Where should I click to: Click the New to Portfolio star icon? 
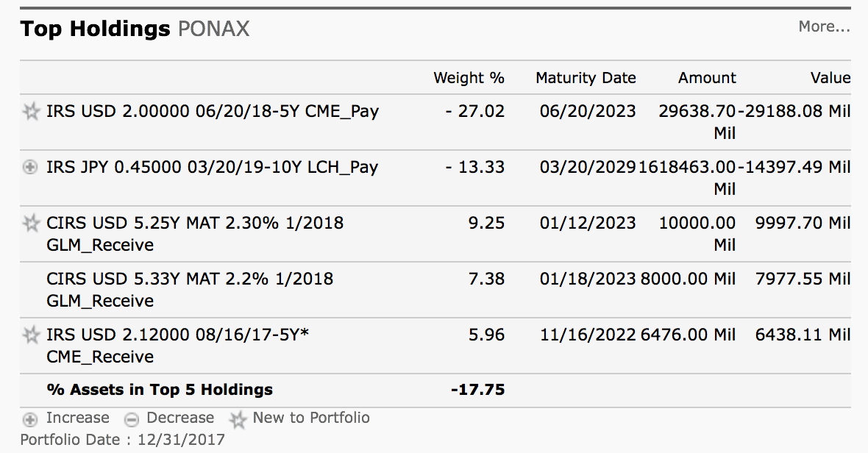pyautogui.click(x=238, y=420)
